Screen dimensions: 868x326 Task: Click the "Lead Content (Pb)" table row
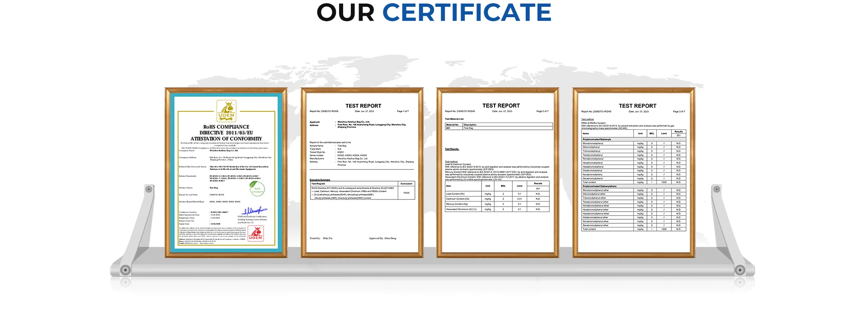[x=497, y=194]
